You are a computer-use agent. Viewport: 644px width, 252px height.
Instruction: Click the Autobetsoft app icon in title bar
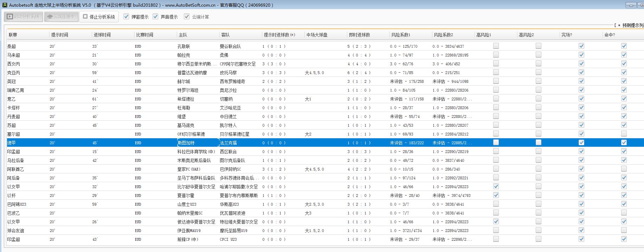coord(5,5)
